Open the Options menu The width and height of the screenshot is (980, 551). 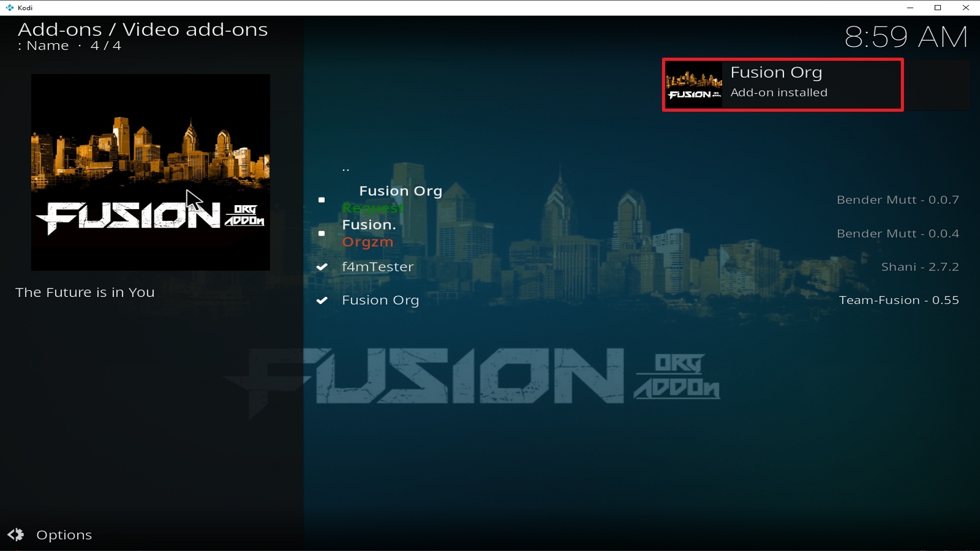point(50,535)
